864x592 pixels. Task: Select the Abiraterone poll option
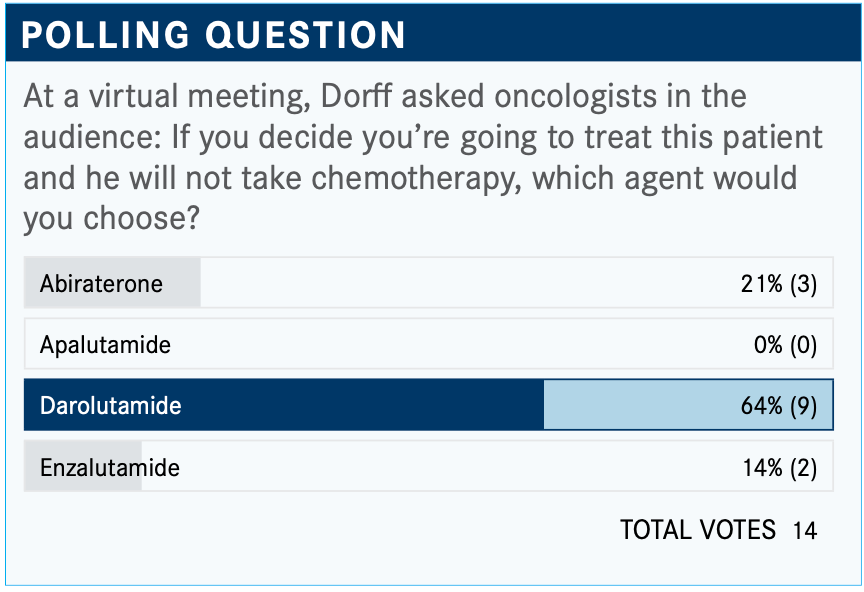[x=429, y=283]
